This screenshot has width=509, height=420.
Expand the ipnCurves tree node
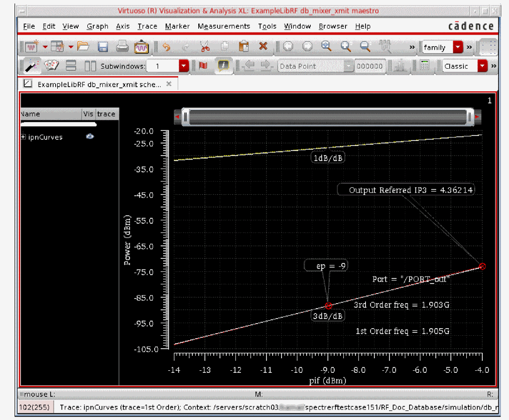pos(24,137)
